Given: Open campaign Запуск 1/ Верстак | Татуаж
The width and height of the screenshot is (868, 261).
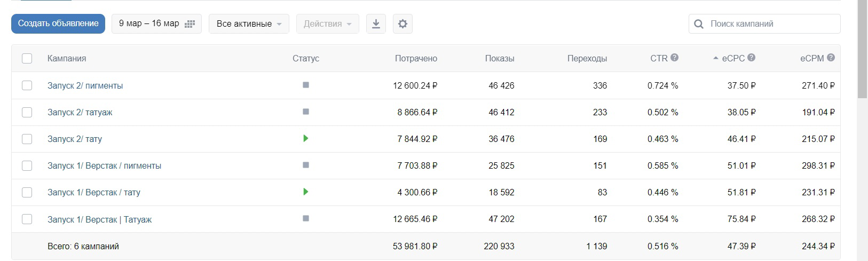Looking at the screenshot, I should [x=99, y=219].
